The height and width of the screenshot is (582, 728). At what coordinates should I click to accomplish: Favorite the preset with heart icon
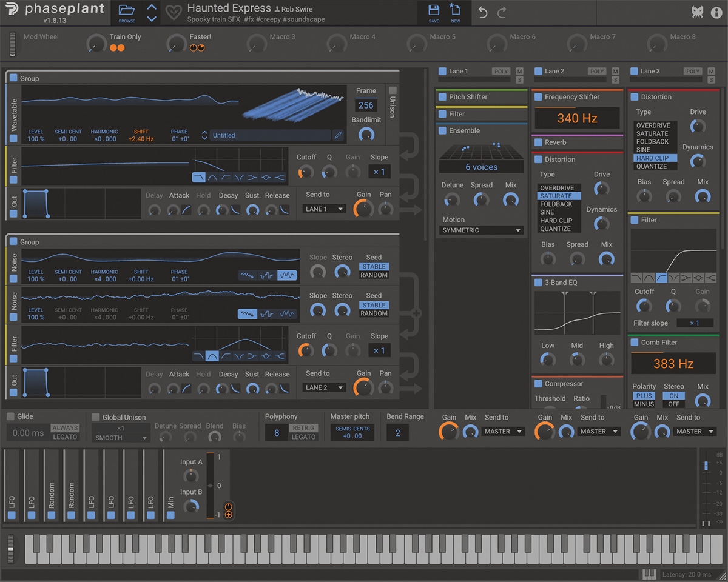pyautogui.click(x=174, y=13)
